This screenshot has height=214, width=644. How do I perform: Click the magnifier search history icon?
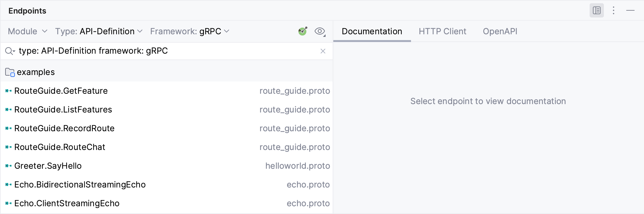tap(10, 51)
